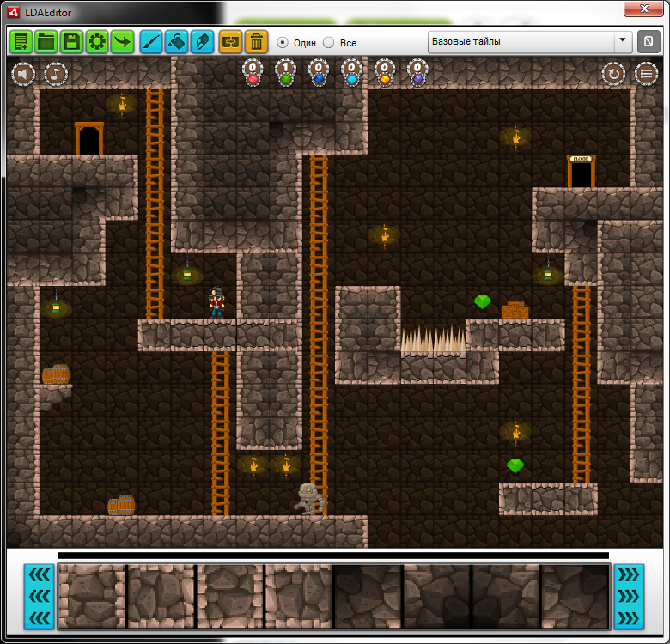Select the eraser tool
The image size is (670, 644).
(202, 41)
